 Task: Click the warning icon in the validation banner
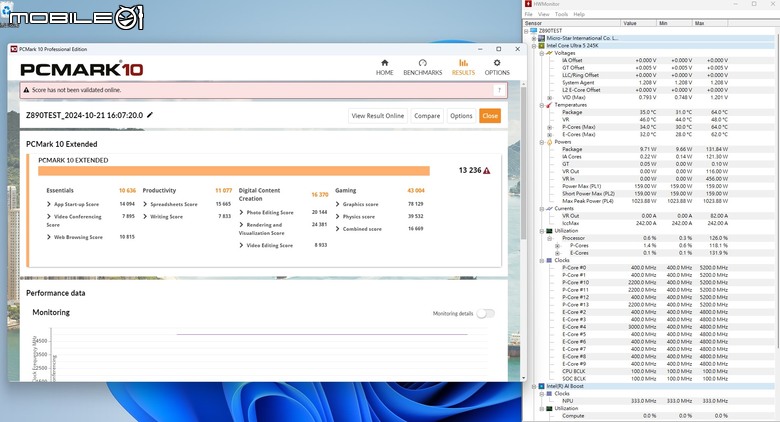(x=26, y=90)
